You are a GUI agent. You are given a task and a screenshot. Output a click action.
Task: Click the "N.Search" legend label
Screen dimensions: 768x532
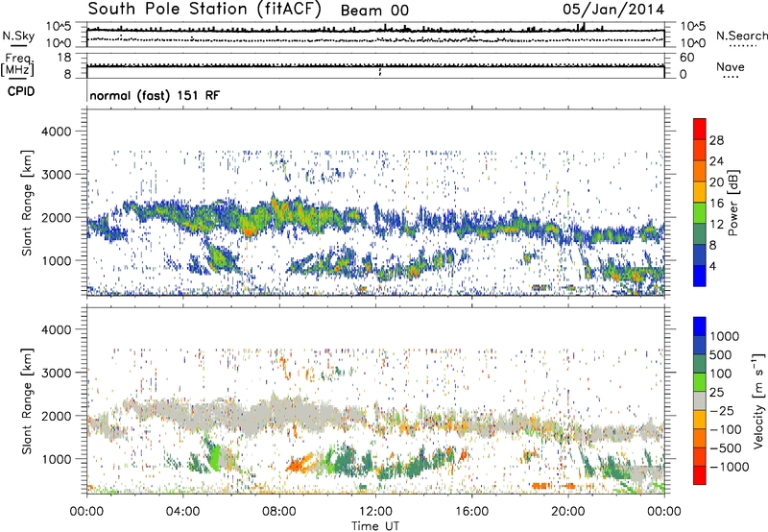click(x=742, y=36)
